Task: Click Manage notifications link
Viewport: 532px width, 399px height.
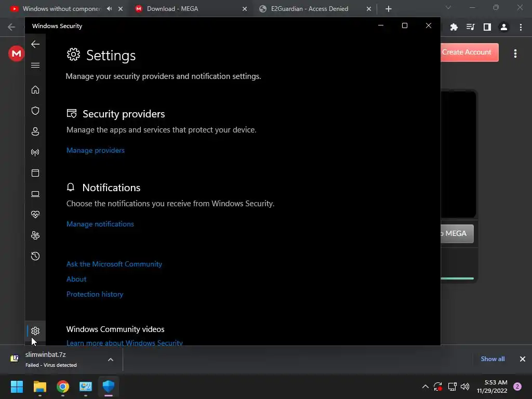Action: pos(100,224)
